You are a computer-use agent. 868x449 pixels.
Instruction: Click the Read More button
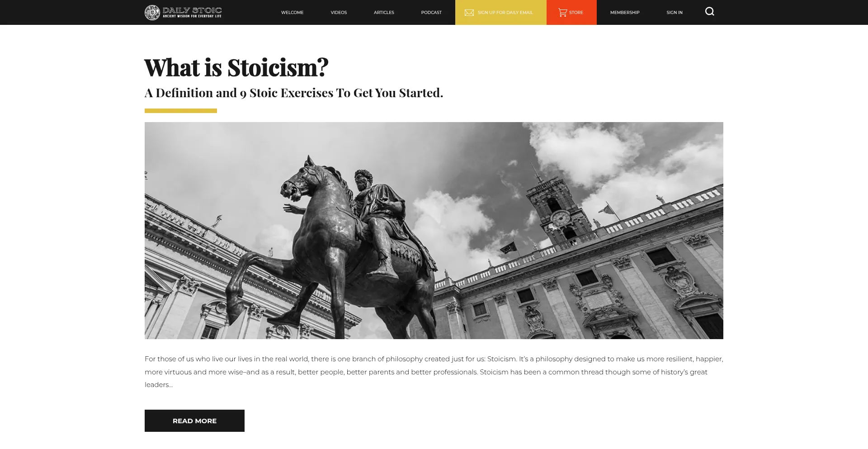[x=194, y=421]
